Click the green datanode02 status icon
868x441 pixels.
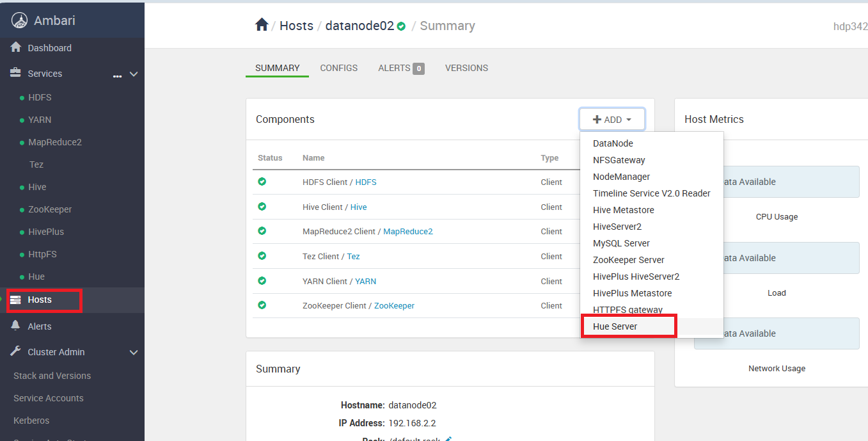[401, 26]
